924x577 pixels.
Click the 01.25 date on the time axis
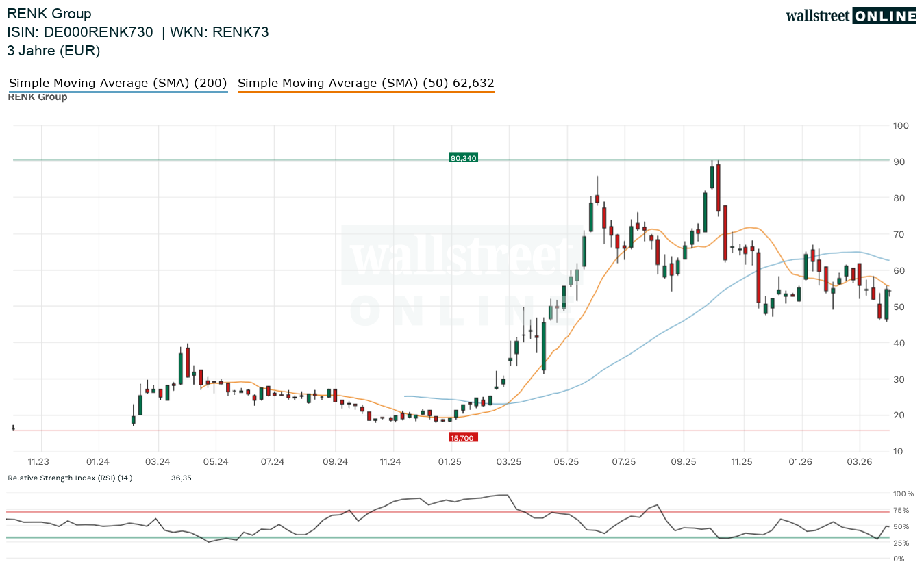pyautogui.click(x=449, y=462)
